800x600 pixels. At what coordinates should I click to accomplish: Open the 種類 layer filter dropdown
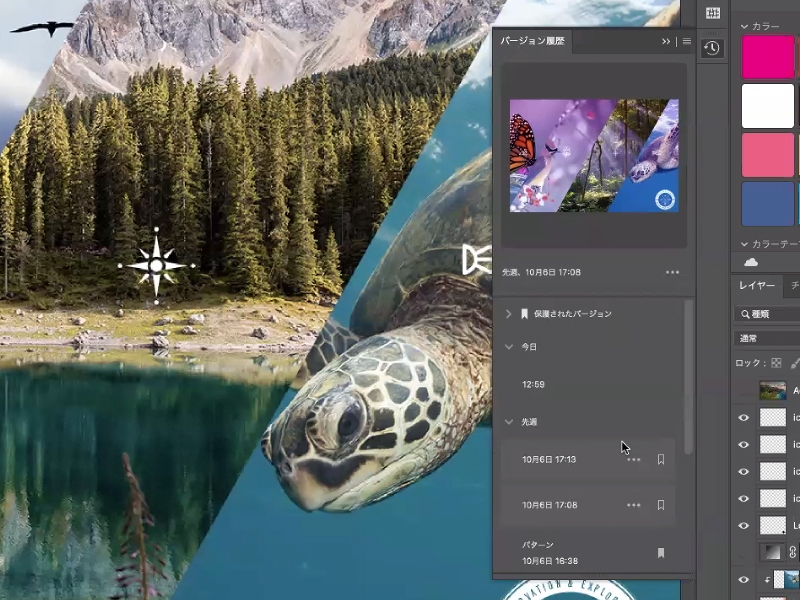[767, 314]
